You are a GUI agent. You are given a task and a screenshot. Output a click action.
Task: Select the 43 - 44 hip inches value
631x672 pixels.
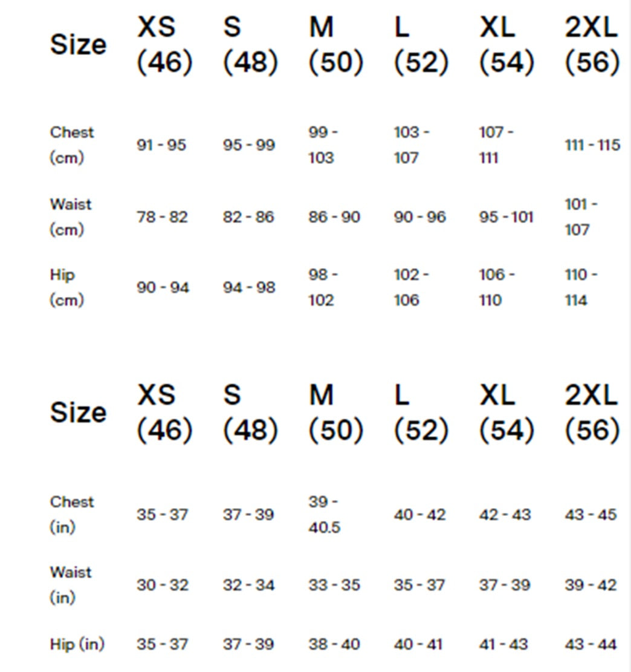[591, 644]
